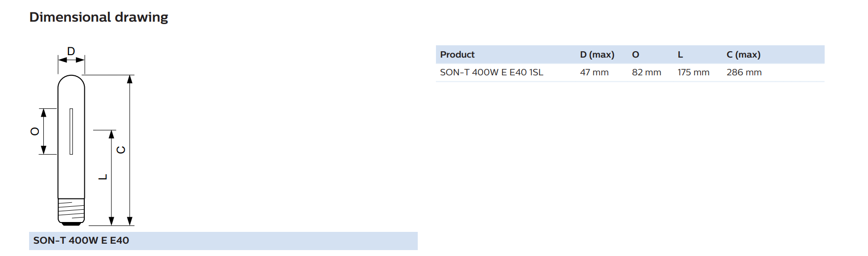Click the D (max) column header
The width and height of the screenshot is (868, 256).
tap(597, 55)
